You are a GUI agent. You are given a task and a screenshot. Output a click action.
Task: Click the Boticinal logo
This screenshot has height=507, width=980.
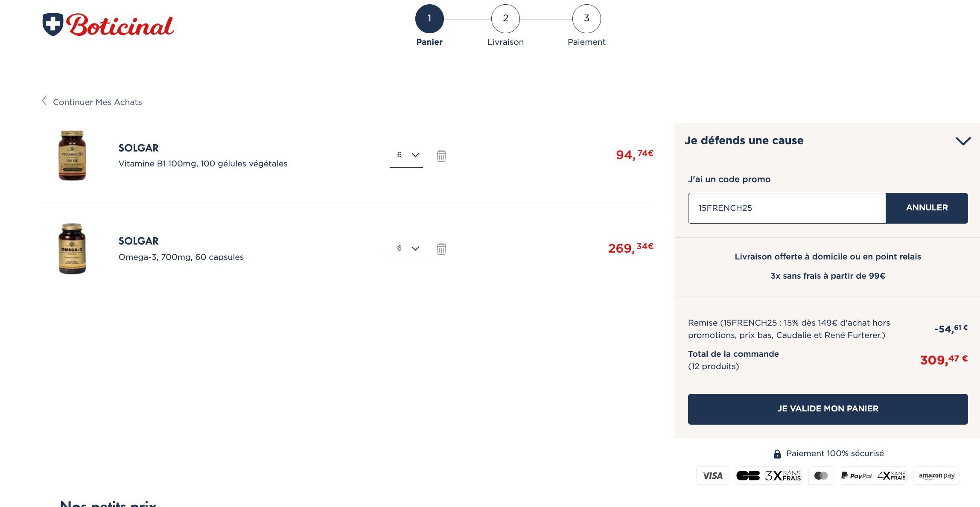[x=108, y=24]
